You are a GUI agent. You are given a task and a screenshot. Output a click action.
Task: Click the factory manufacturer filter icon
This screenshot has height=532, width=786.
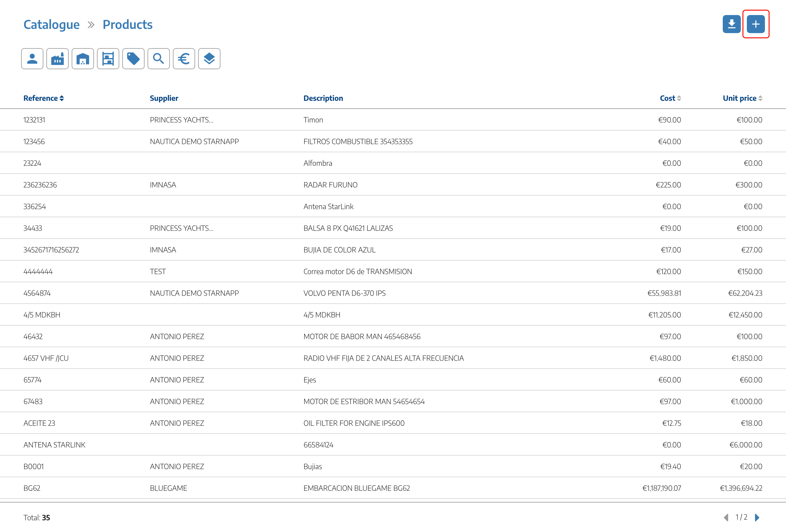(x=58, y=59)
